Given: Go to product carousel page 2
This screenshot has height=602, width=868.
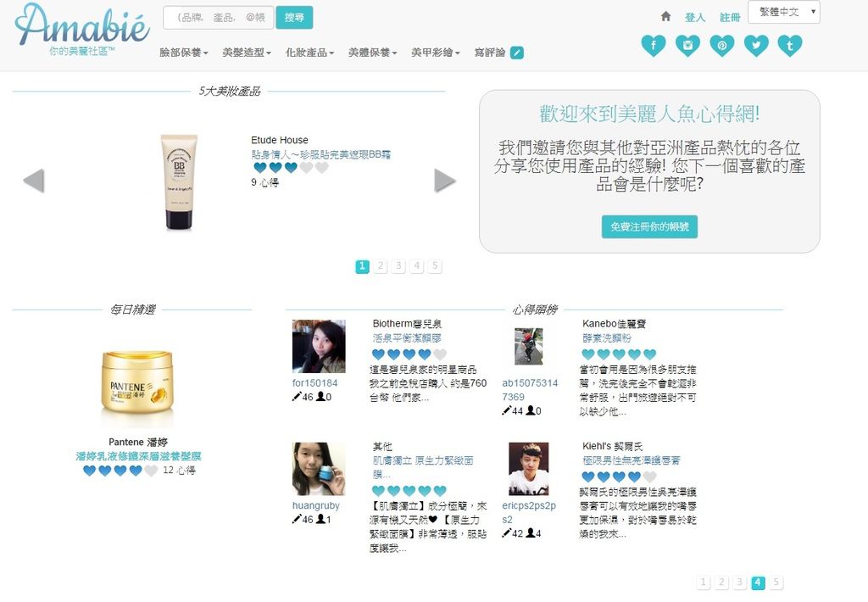Looking at the screenshot, I should (x=381, y=266).
